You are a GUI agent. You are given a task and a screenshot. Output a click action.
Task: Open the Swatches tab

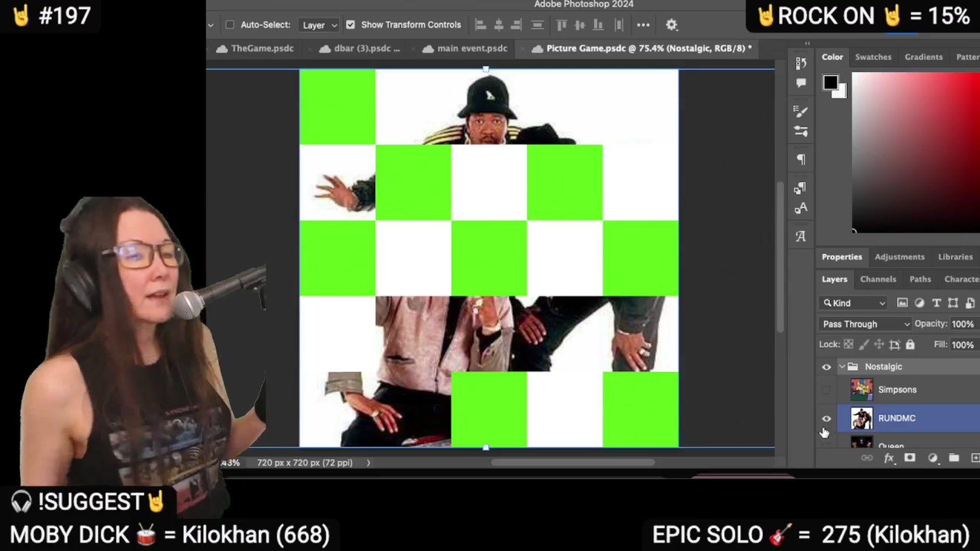pyautogui.click(x=873, y=57)
